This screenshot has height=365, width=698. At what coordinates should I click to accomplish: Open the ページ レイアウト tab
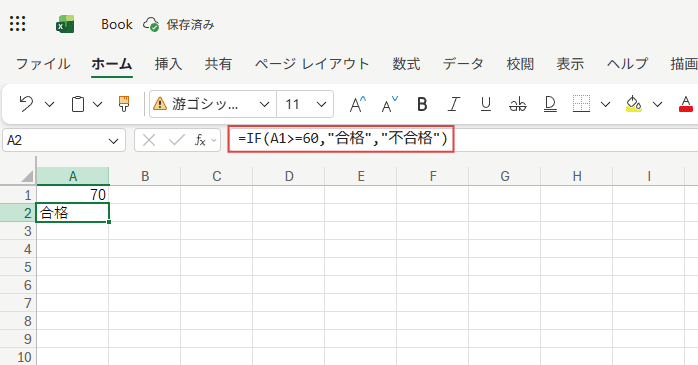click(312, 64)
